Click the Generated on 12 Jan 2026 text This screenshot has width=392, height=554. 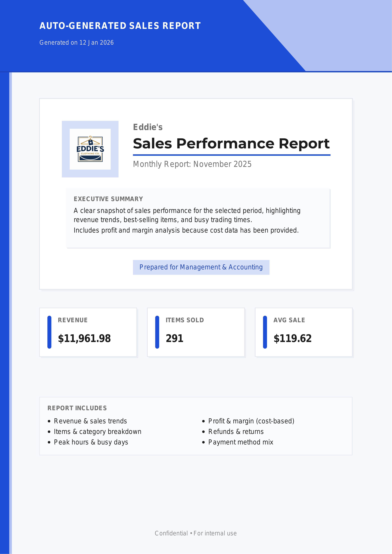77,43
